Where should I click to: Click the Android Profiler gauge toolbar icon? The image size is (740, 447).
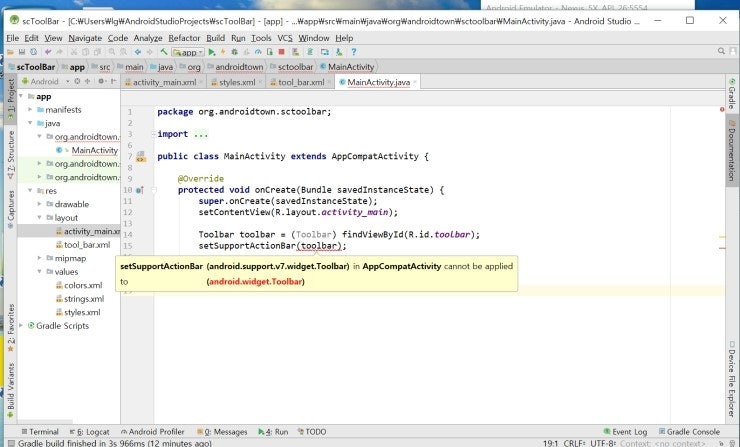coord(258,52)
